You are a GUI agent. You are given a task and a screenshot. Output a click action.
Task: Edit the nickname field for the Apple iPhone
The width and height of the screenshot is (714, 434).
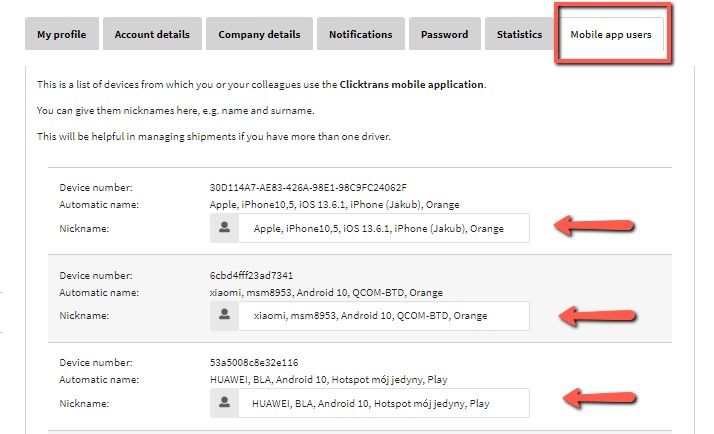(383, 229)
